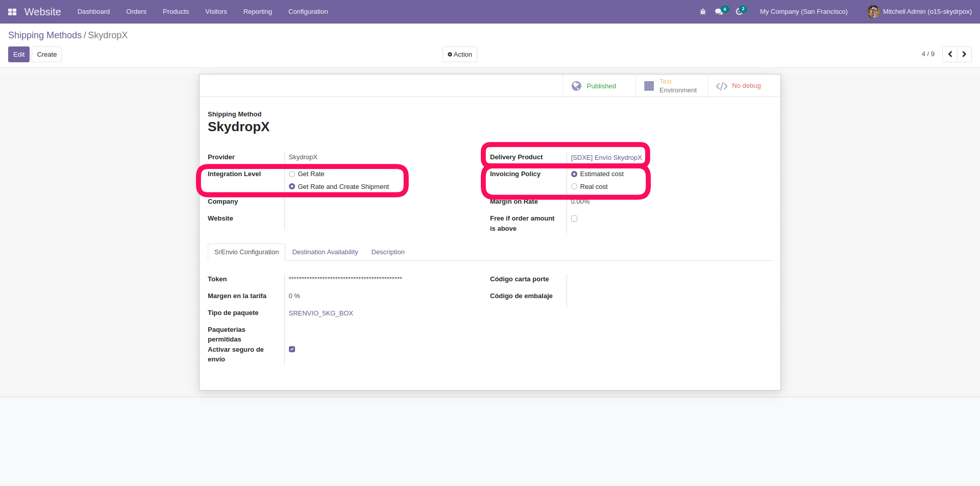980x486 pixels.
Task: Go to next record arrow
Action: (x=964, y=54)
